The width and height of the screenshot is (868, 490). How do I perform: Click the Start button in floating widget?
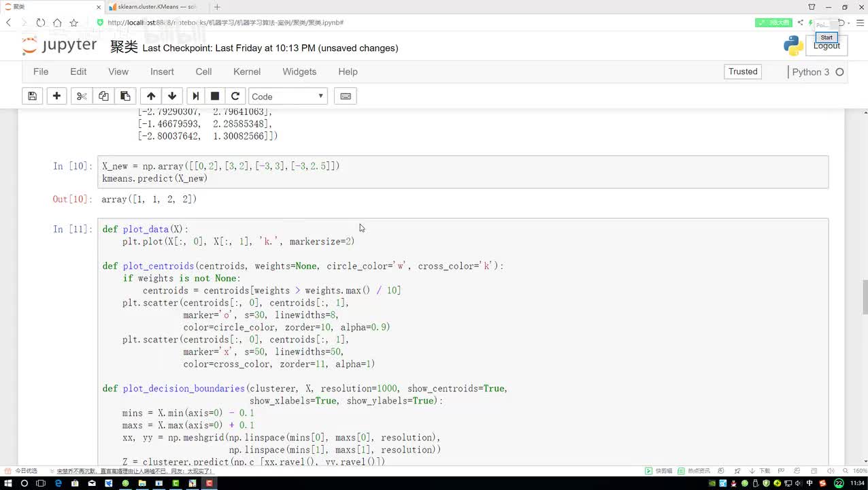point(827,37)
